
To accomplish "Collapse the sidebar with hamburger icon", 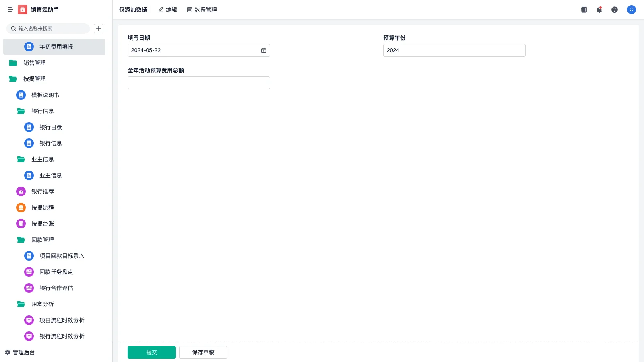I will pos(10,10).
